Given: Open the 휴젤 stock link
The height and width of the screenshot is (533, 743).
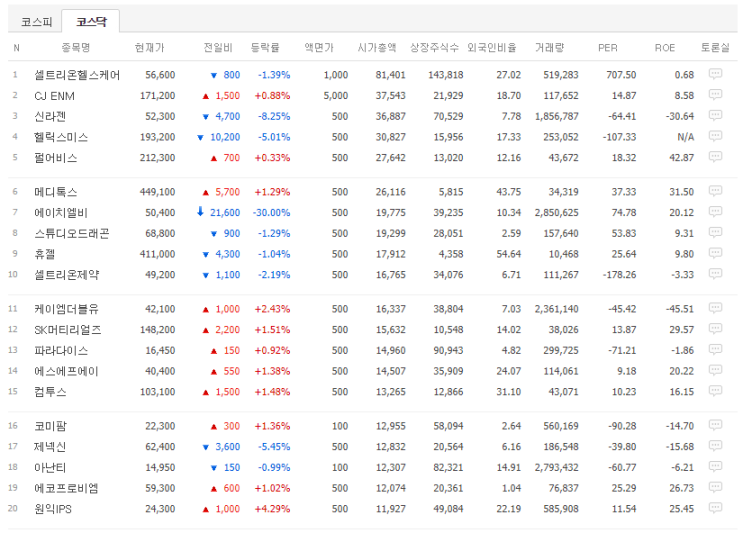Looking at the screenshot, I should pos(45,254).
